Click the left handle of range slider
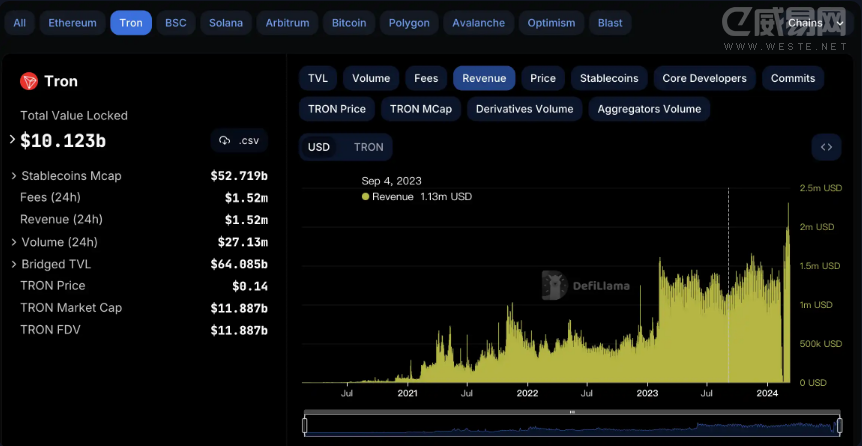Screen dimensions: 862x446 point(305,426)
